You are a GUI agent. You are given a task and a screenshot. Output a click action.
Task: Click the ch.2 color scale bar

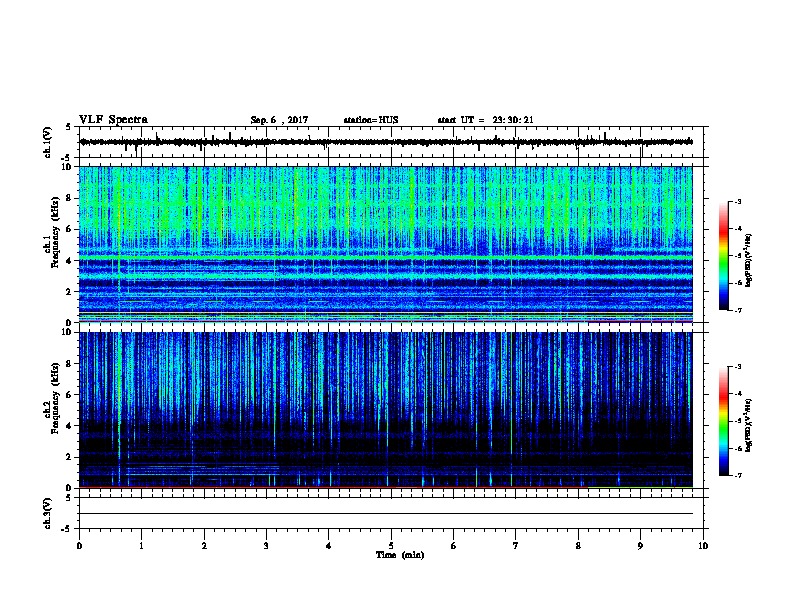[724, 421]
